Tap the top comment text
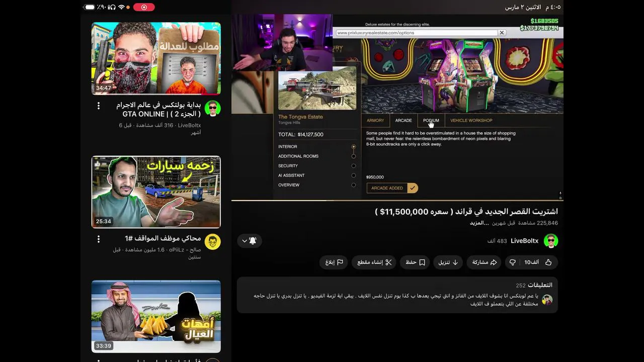The width and height of the screenshot is (644, 362). (x=395, y=300)
